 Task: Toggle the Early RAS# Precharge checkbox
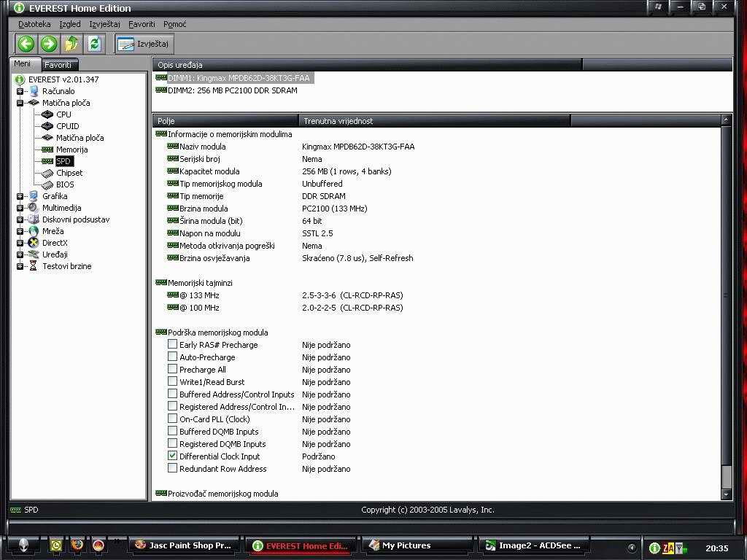coord(173,344)
